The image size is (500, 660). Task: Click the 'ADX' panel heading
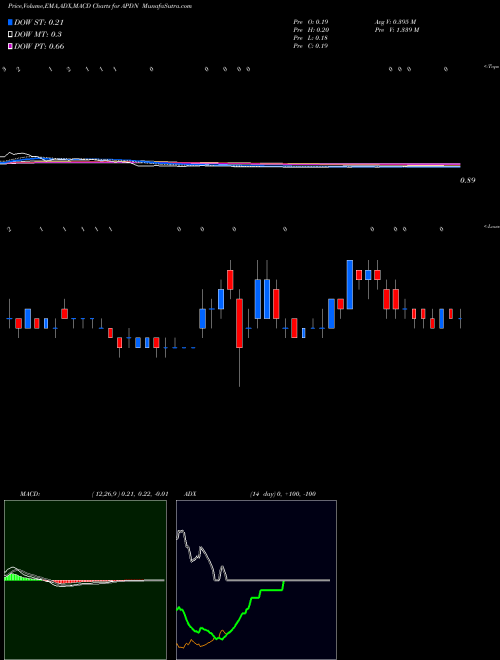coord(191,494)
